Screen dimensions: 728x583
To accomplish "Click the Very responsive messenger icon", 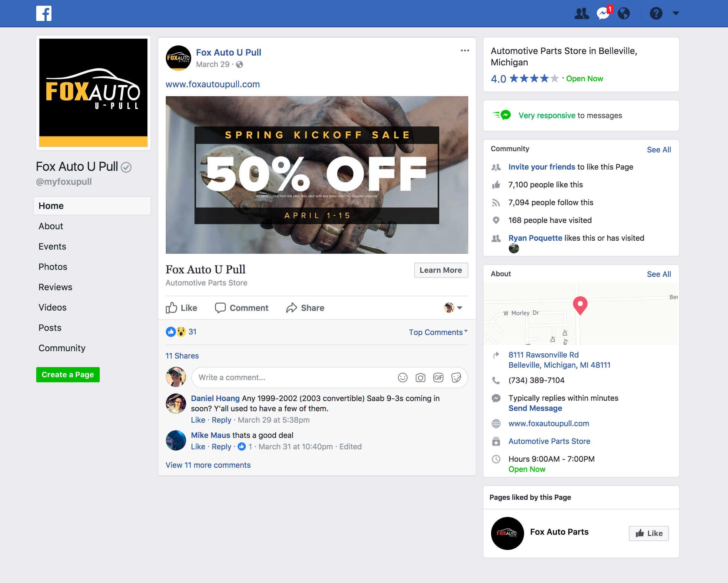I will point(502,115).
